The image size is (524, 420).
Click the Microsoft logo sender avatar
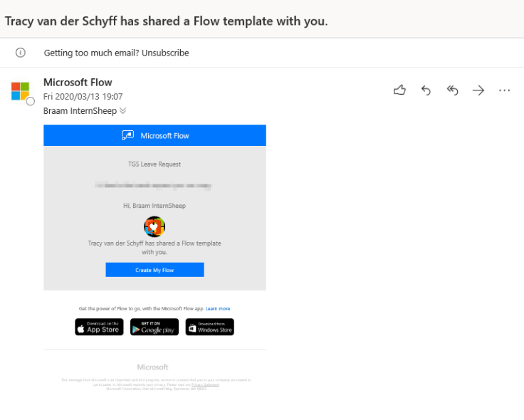(20, 91)
